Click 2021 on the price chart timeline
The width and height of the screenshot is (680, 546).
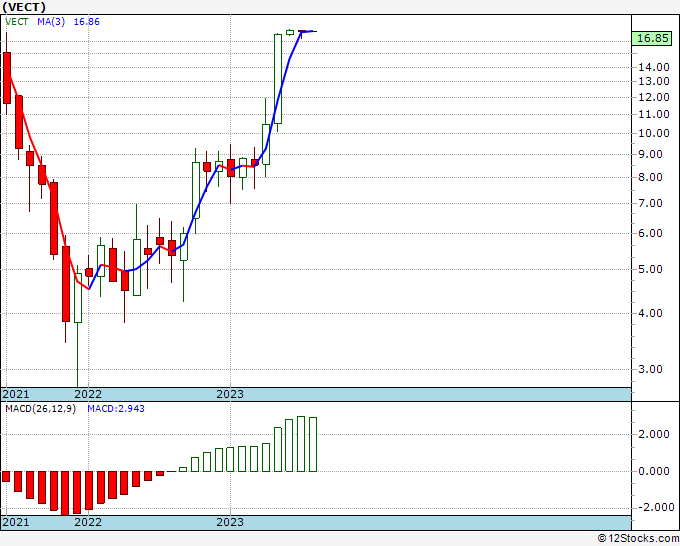(x=16, y=394)
